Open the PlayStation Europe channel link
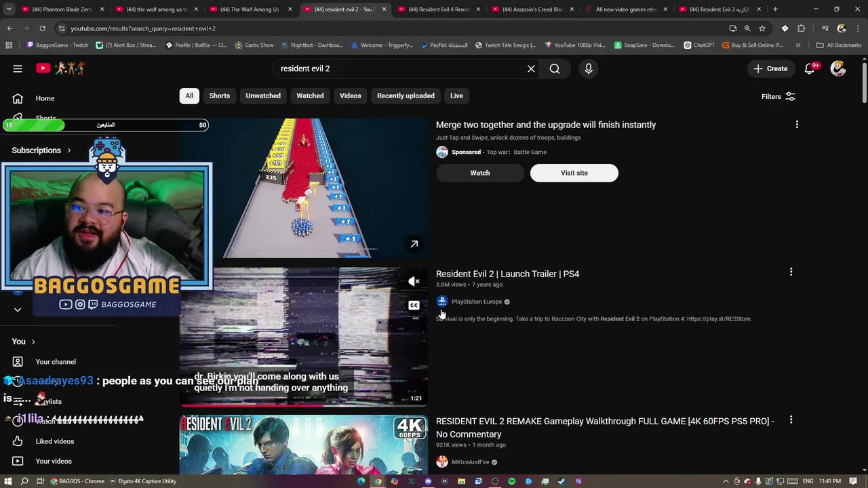The image size is (868, 488). click(x=477, y=302)
